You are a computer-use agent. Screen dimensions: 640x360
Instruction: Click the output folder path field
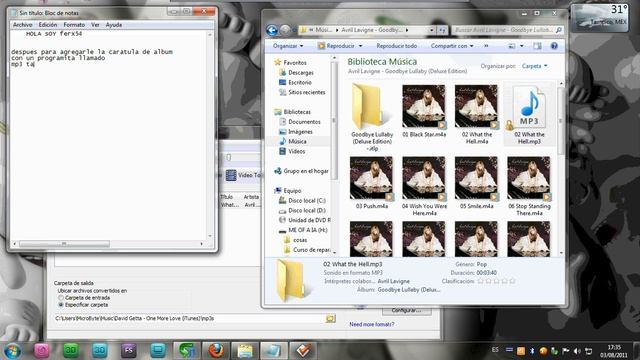189,318
